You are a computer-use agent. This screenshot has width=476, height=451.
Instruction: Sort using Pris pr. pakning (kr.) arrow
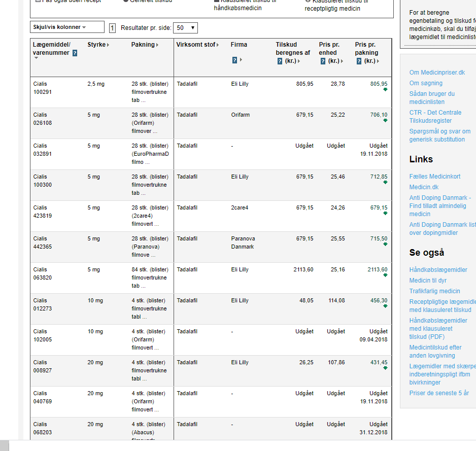(x=378, y=61)
